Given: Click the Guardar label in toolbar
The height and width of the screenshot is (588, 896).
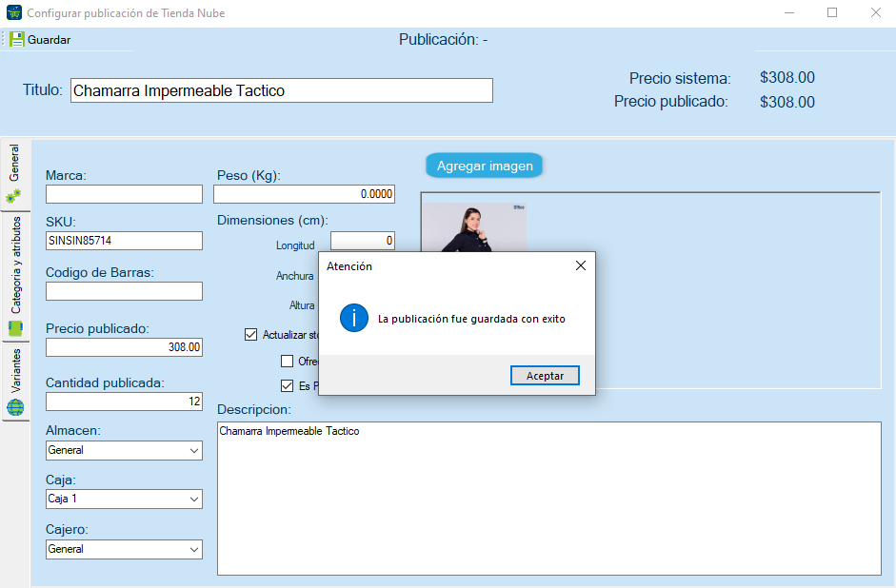Looking at the screenshot, I should [x=50, y=40].
